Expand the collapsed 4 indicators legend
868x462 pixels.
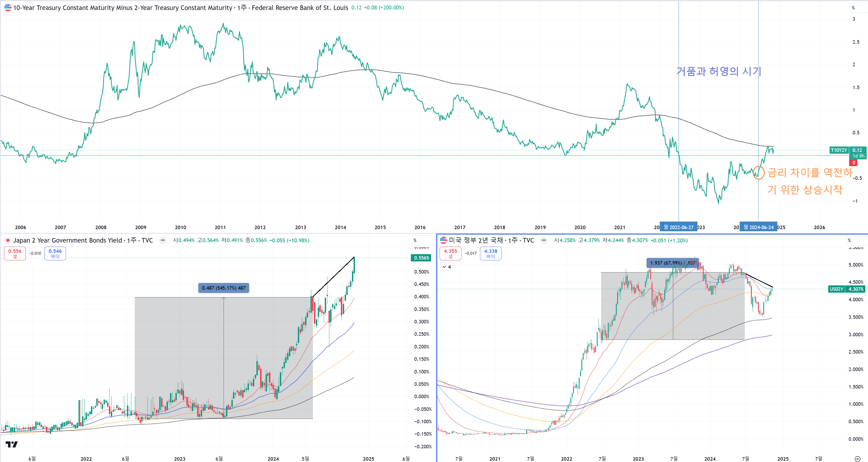446,267
